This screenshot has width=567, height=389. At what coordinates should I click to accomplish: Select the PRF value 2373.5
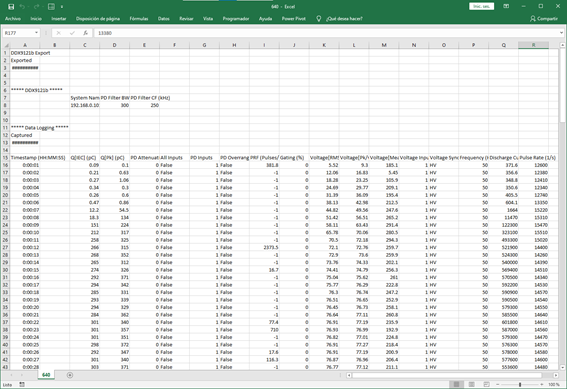tap(264, 247)
